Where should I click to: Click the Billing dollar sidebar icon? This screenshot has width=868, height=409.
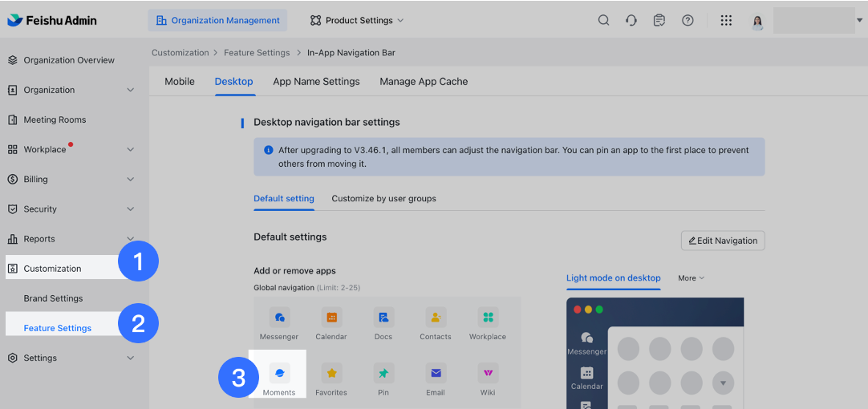pyautogui.click(x=13, y=180)
